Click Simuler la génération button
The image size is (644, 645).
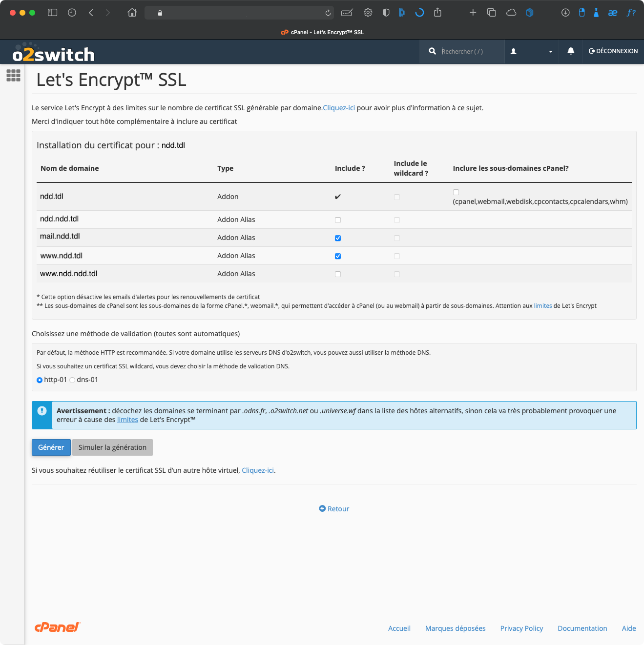pyautogui.click(x=112, y=447)
